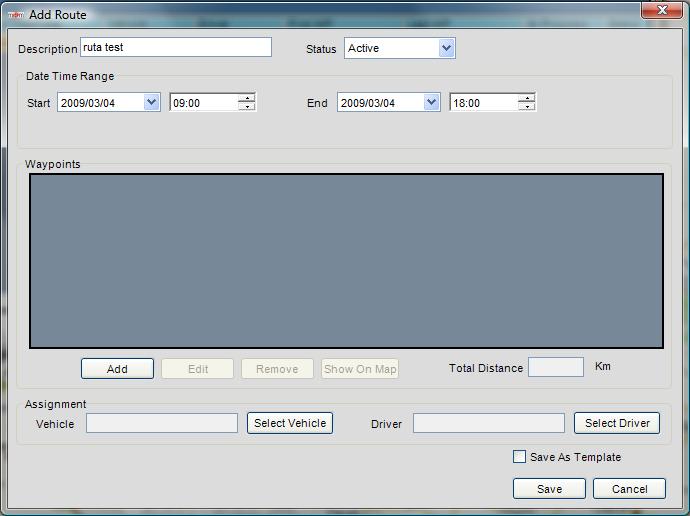The width and height of the screenshot is (690, 516).
Task: Click the Description text field
Action: pyautogui.click(x=176, y=47)
